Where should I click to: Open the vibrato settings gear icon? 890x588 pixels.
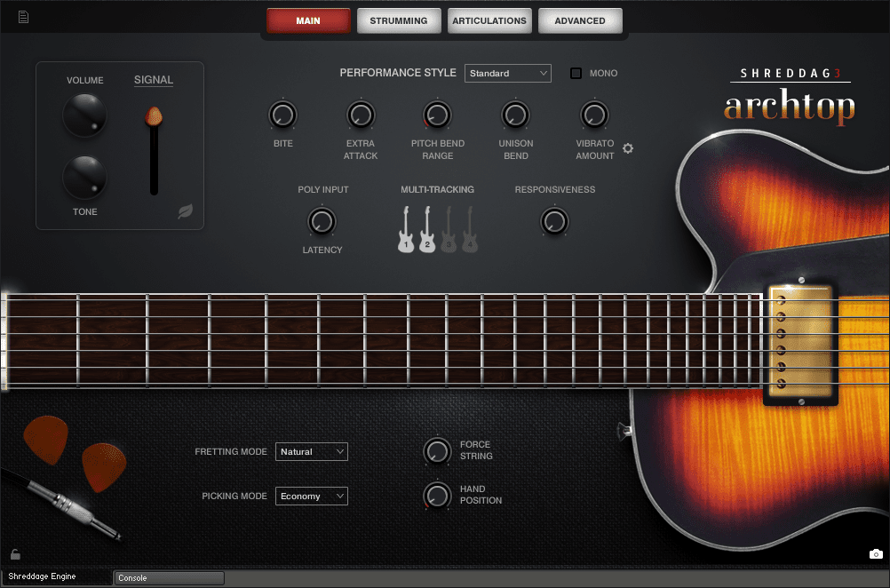[x=628, y=148]
